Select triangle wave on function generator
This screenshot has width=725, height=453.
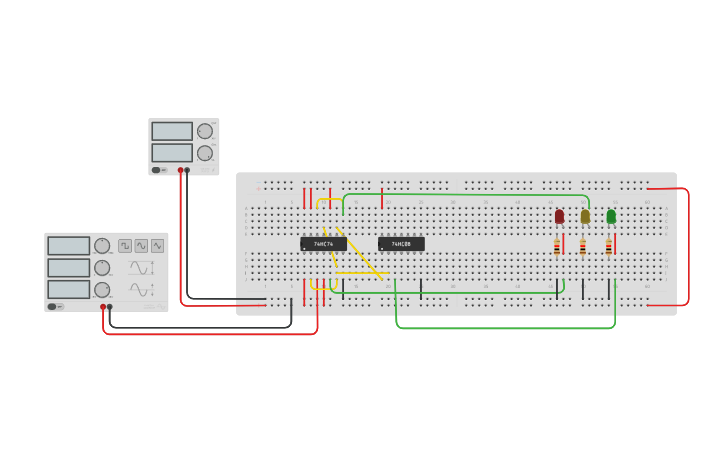[157, 246]
